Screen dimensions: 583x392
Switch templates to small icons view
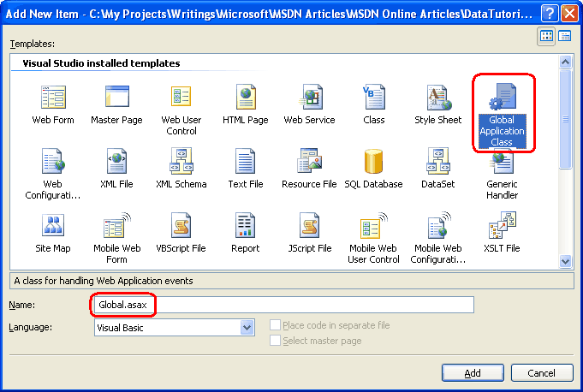coord(565,36)
